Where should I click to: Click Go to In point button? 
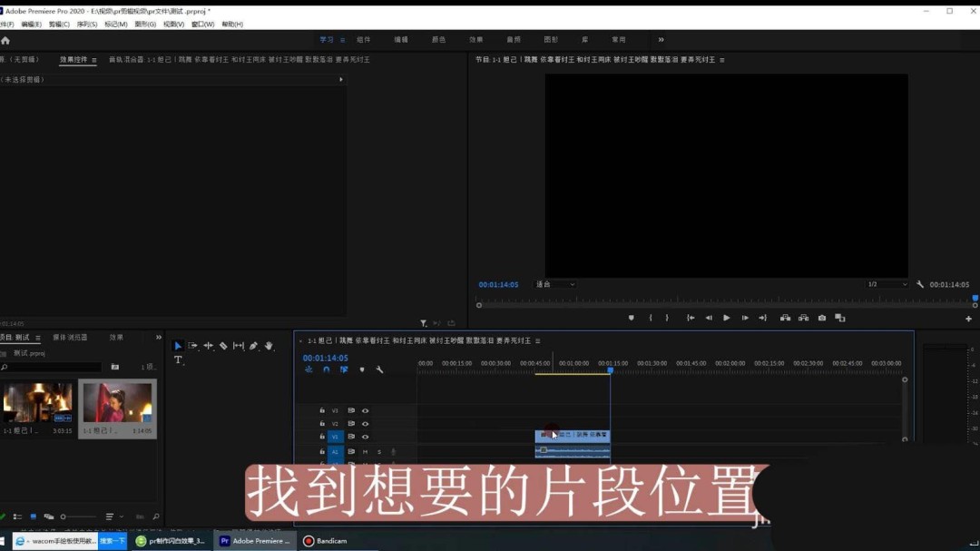coord(691,319)
